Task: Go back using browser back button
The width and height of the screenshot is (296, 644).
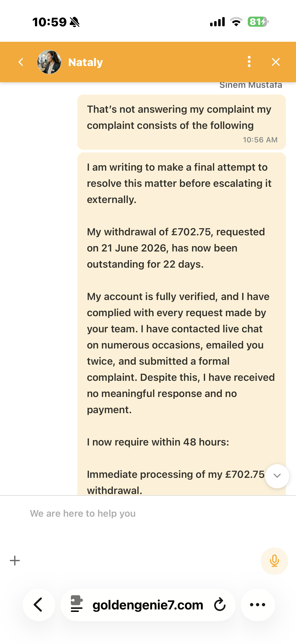Action: pyautogui.click(x=39, y=605)
